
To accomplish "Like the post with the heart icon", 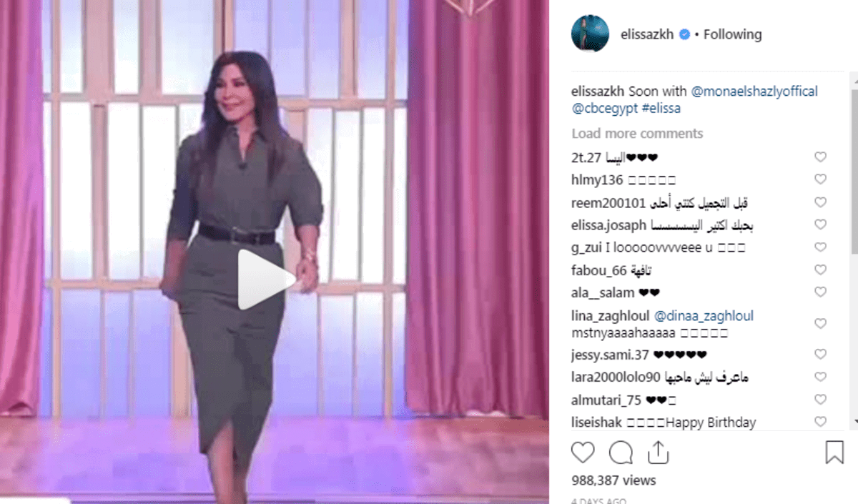I will [x=583, y=453].
